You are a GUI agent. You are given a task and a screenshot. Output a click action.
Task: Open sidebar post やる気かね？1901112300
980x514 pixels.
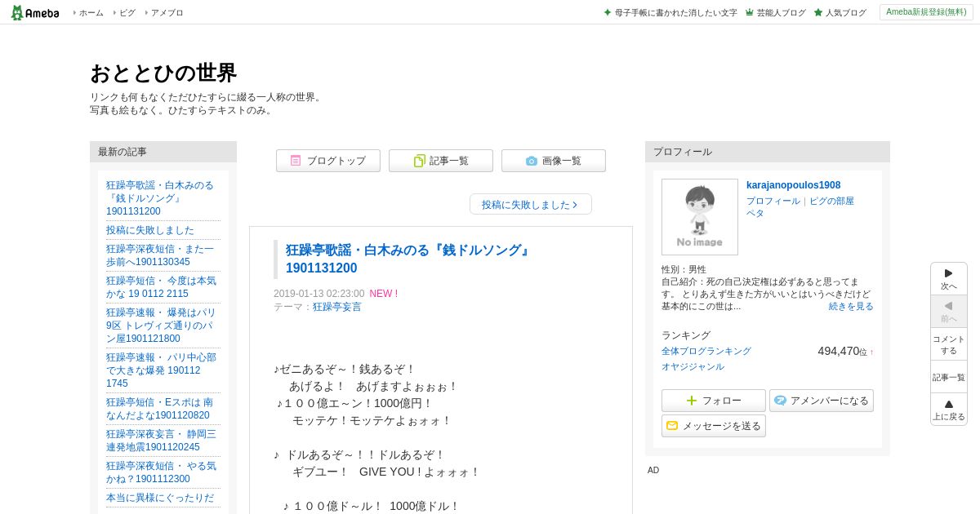161,472
